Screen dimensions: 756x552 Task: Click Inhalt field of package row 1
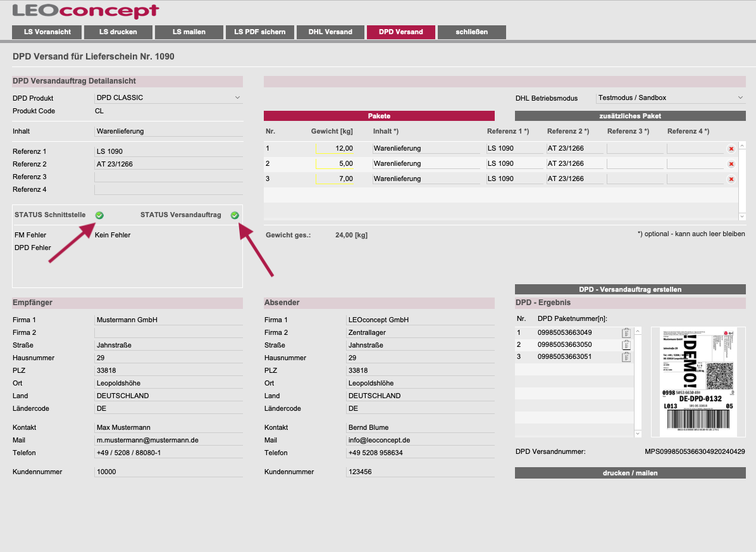[426, 149]
